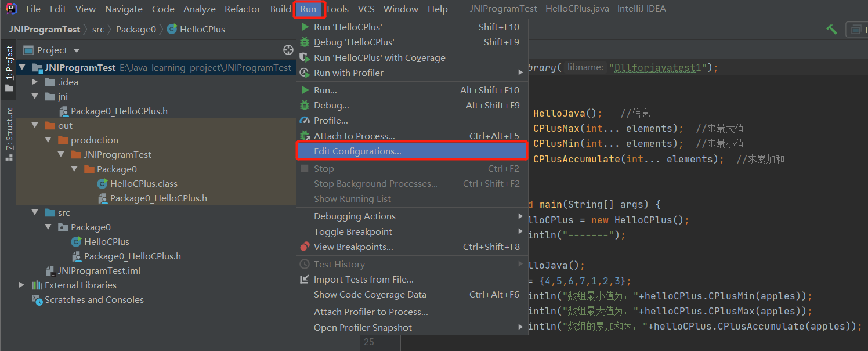Screen dimensions: 868x351
Task: Open Run with Profiler submenu arrow
Action: coord(520,73)
